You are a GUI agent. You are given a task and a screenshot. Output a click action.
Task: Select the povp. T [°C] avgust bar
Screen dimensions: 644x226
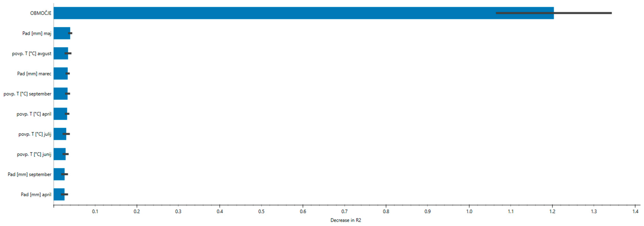coord(59,53)
